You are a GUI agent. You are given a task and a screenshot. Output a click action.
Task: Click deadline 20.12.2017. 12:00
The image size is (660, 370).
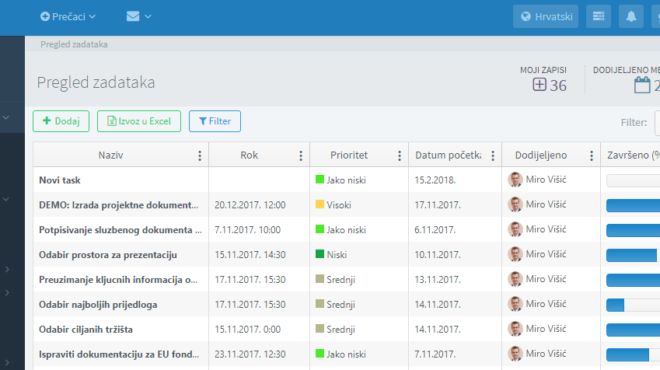250,205
